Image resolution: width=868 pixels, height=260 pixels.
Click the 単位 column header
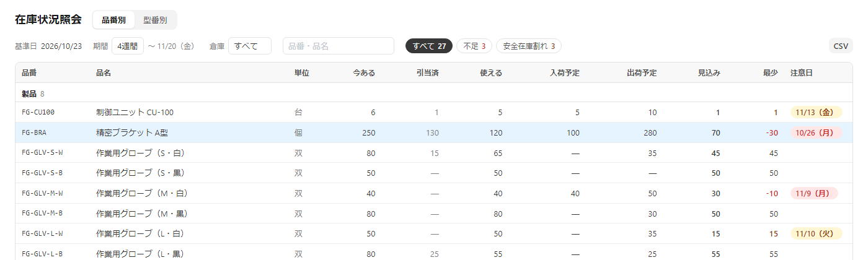(x=301, y=72)
